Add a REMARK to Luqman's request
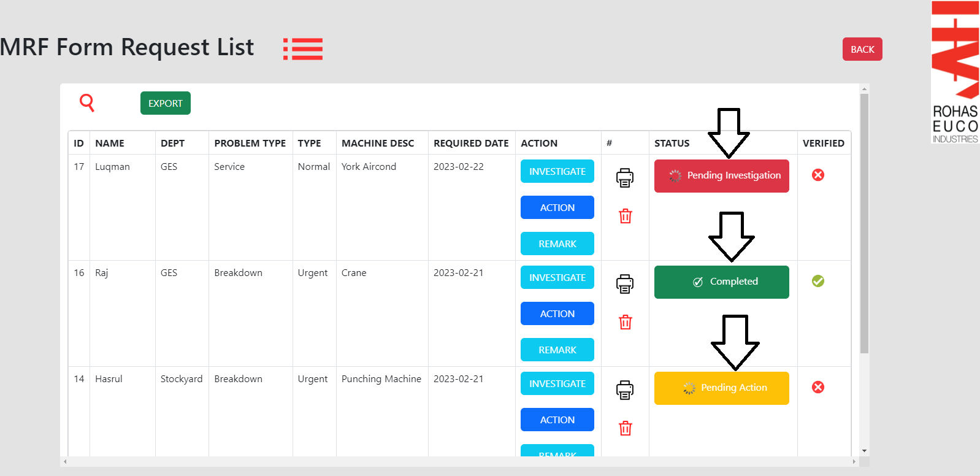This screenshot has width=980, height=476. 557,244
